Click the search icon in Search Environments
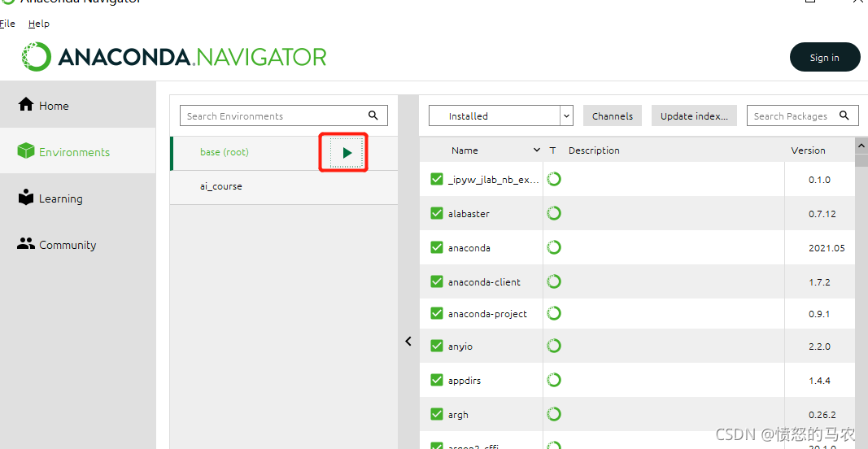This screenshot has width=868, height=449. tap(373, 116)
